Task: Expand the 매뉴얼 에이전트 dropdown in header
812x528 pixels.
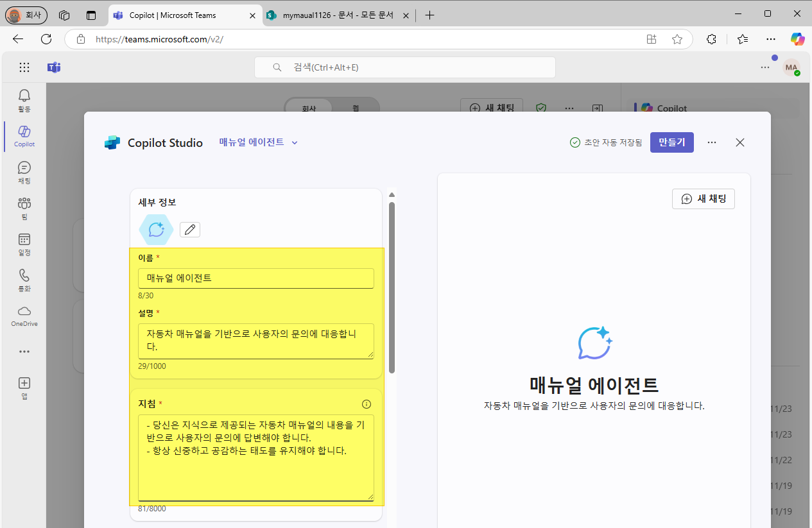Action: [295, 143]
